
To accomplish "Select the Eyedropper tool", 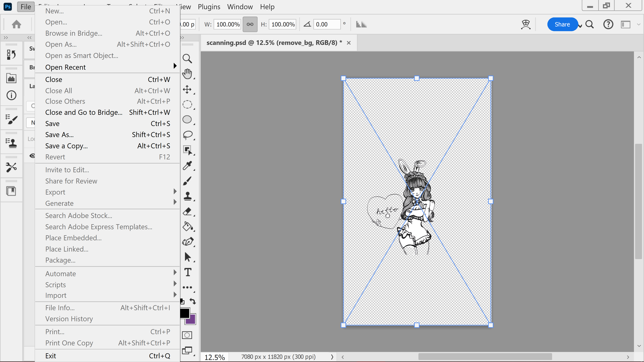I will click(187, 165).
